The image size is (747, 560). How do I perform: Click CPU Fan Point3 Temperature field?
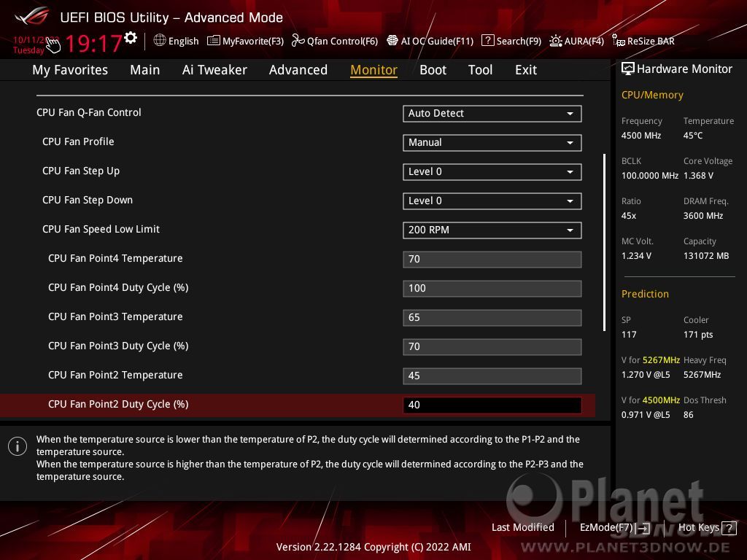[x=492, y=317]
